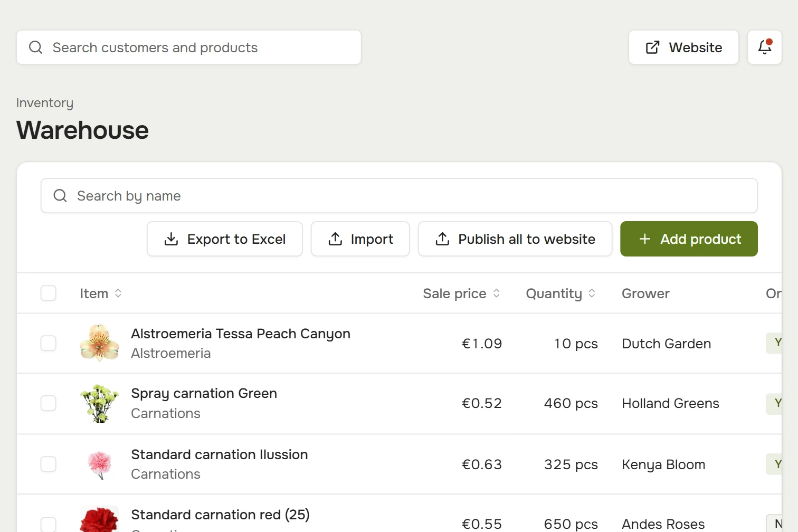
Task: Focus the Search by name field
Action: (399, 196)
